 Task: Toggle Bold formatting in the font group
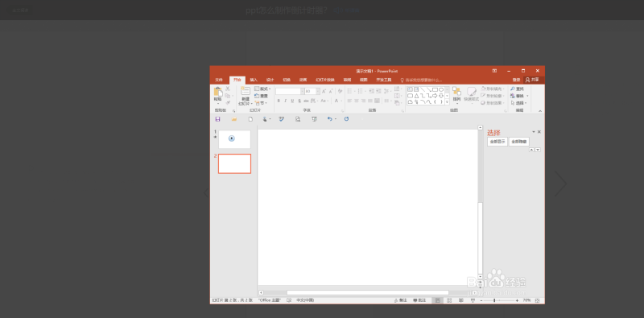click(279, 101)
